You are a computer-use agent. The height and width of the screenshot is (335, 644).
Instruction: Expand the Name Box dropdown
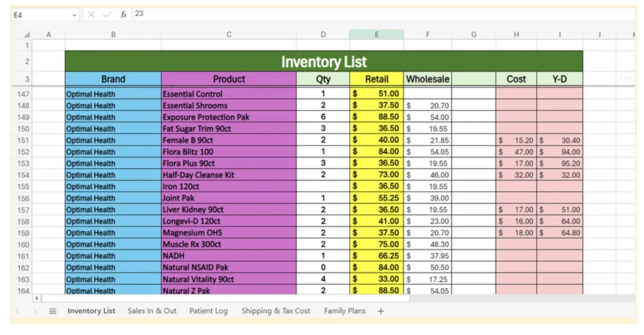tap(75, 14)
